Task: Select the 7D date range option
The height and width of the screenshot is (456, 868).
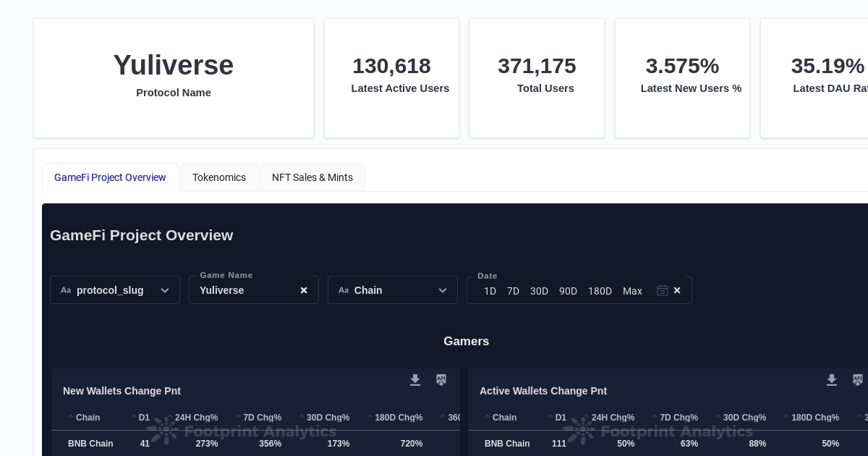Action: click(514, 291)
